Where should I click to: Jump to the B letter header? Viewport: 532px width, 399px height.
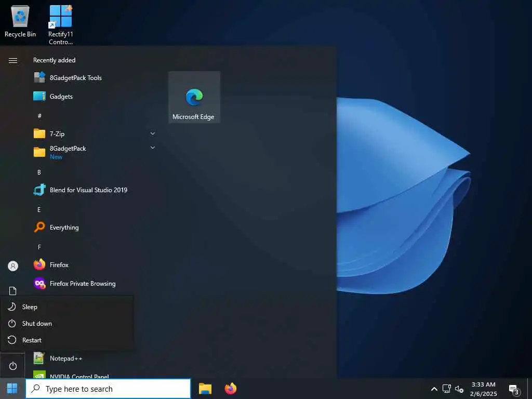[x=39, y=172]
